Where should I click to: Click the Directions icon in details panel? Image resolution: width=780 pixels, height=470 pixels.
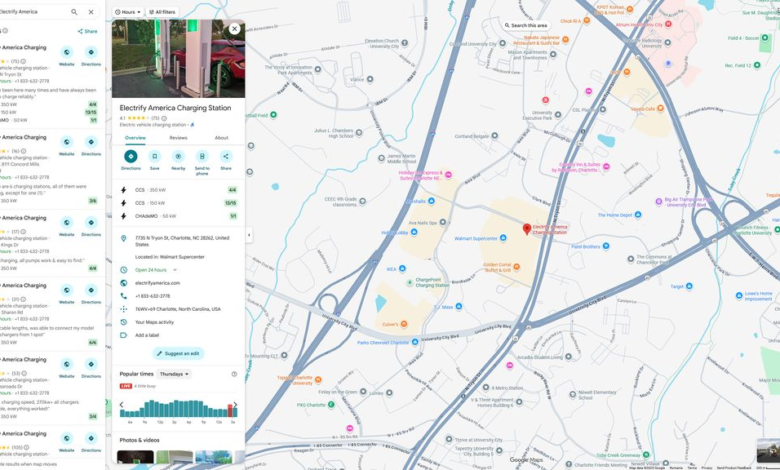[131, 157]
